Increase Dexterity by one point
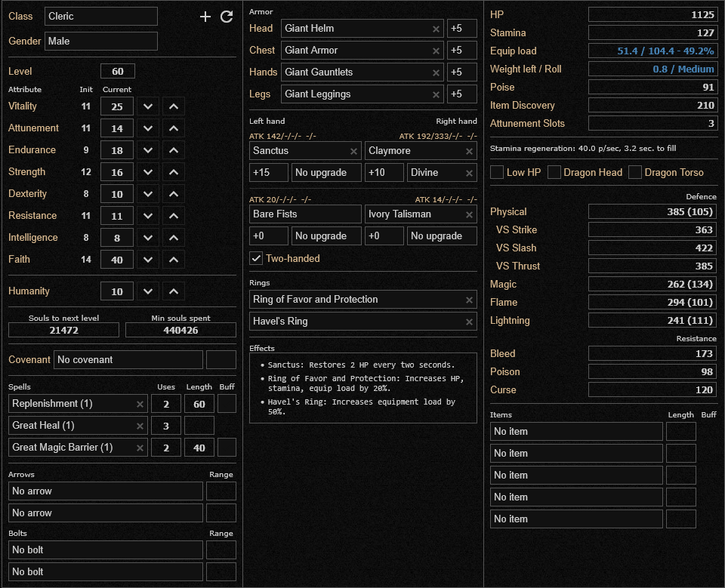The width and height of the screenshot is (725, 588). click(174, 194)
